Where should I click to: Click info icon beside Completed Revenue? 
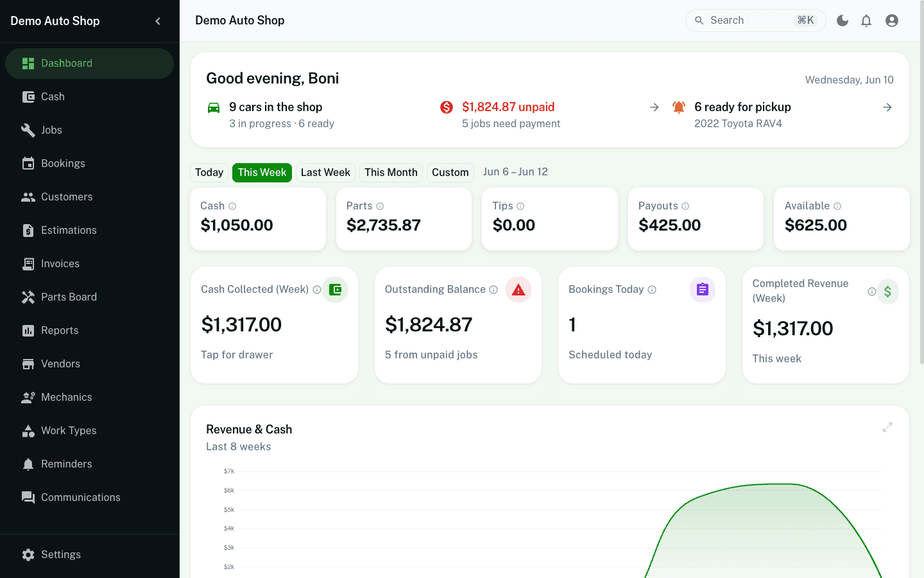pos(872,292)
